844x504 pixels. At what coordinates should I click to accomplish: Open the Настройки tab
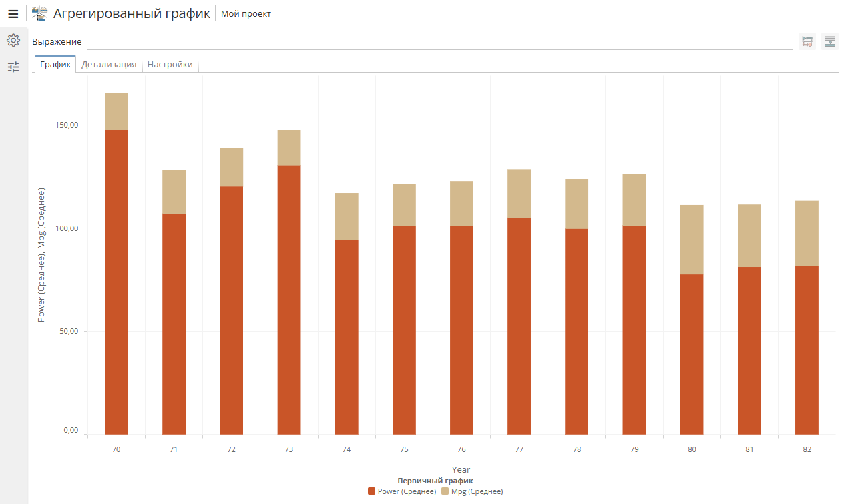[170, 65]
